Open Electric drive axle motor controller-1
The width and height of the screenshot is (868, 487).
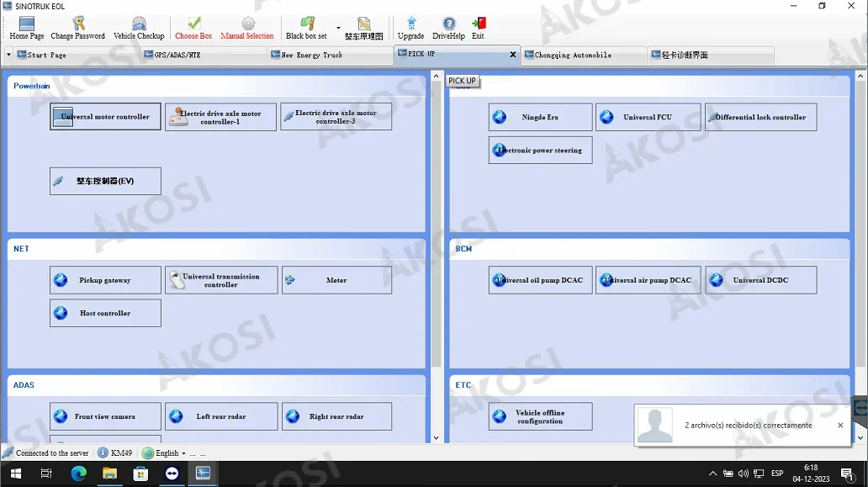(x=220, y=117)
